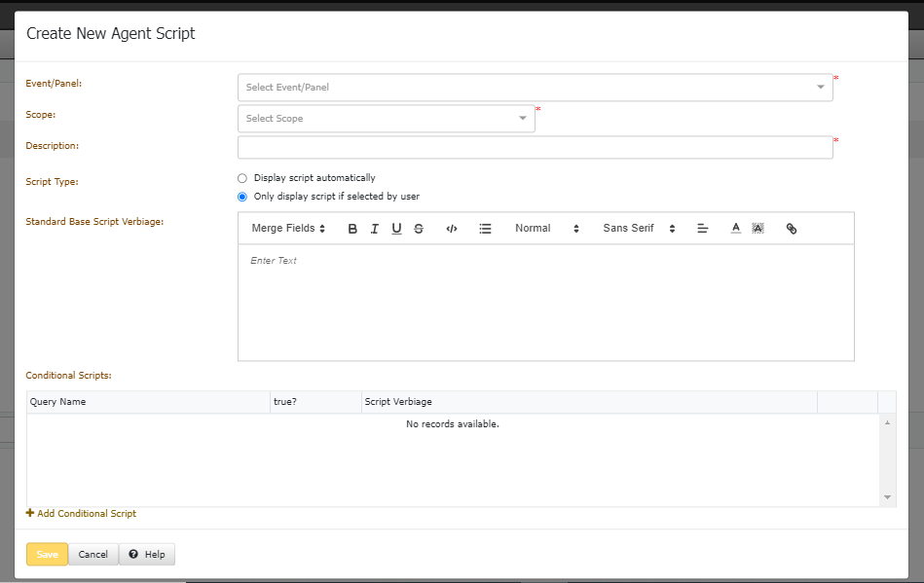
Task: Click into the Description text field
Action: point(535,147)
